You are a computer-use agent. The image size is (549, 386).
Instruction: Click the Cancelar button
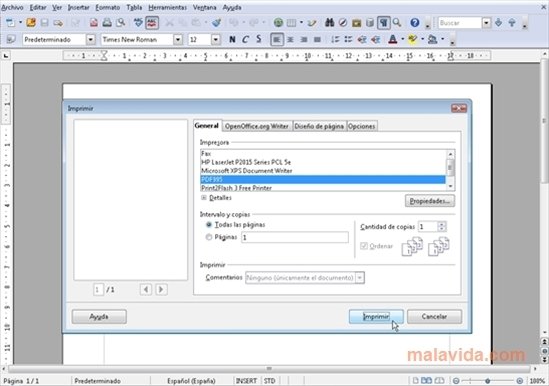434,317
